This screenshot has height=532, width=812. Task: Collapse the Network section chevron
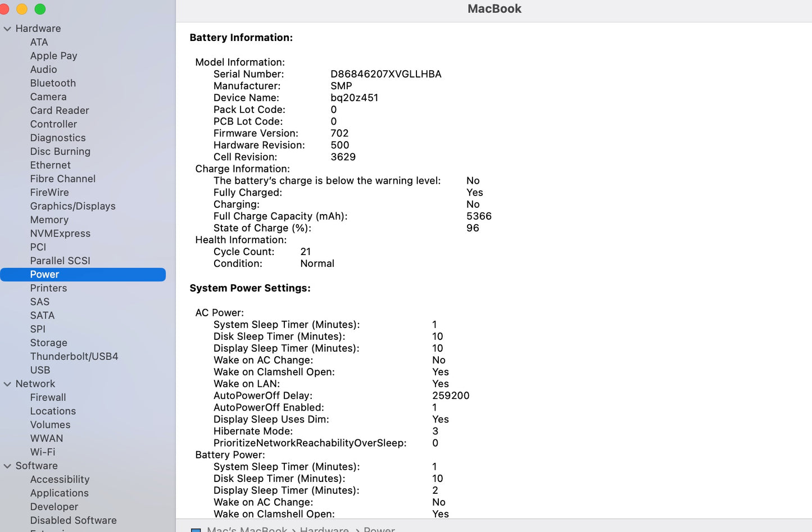point(7,384)
